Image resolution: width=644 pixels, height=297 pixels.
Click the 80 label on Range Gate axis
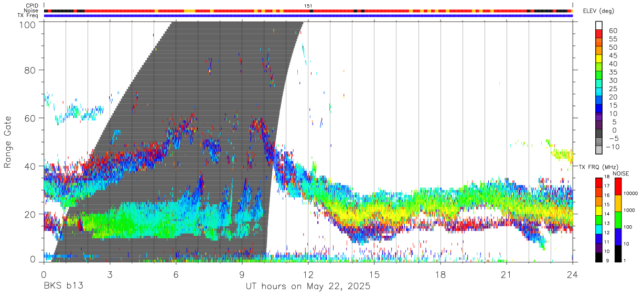(30, 70)
